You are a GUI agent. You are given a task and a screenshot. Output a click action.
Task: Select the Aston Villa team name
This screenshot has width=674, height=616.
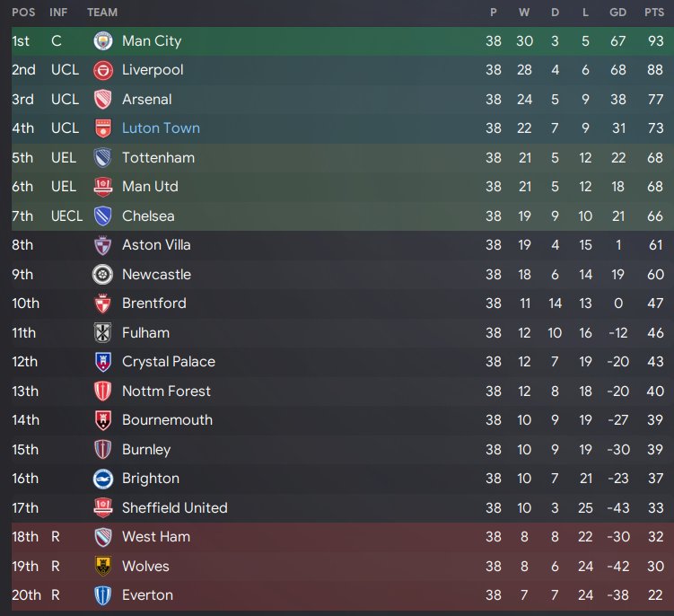[156, 245]
